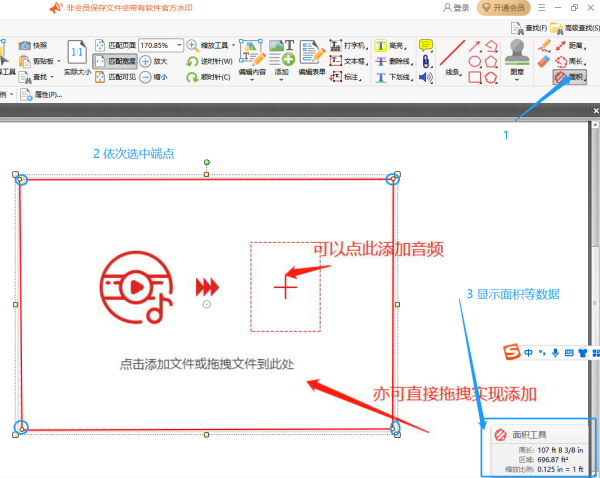This screenshot has height=478, width=600.
Task: Click Find (查找(F)) at top right
Action: (529, 28)
